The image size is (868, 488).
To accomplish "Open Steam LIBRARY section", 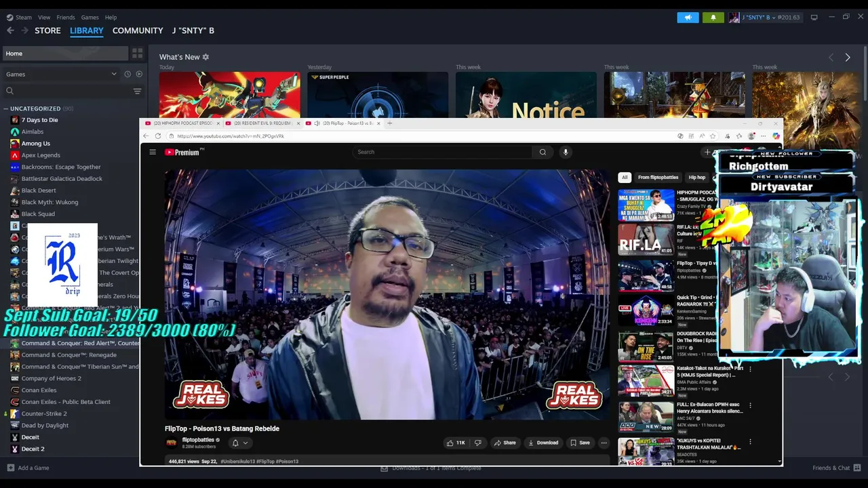I will tap(87, 30).
